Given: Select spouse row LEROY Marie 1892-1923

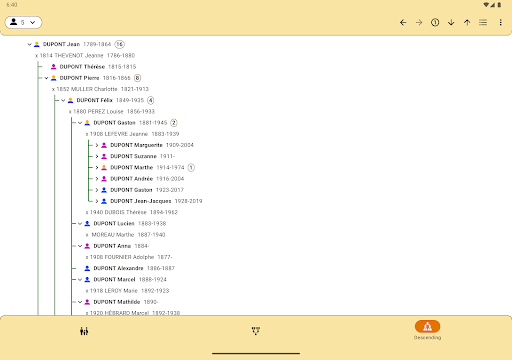Looking at the screenshot, I should pos(127,291).
